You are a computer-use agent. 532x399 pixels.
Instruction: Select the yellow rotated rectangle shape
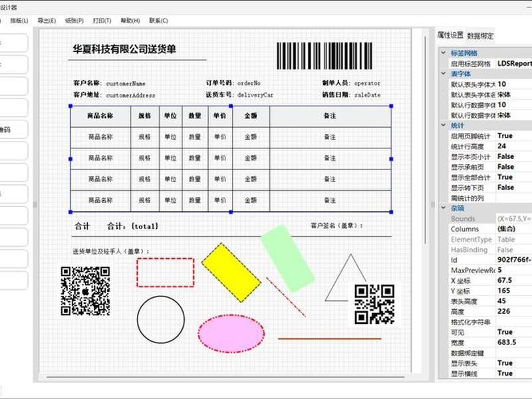pos(231,273)
